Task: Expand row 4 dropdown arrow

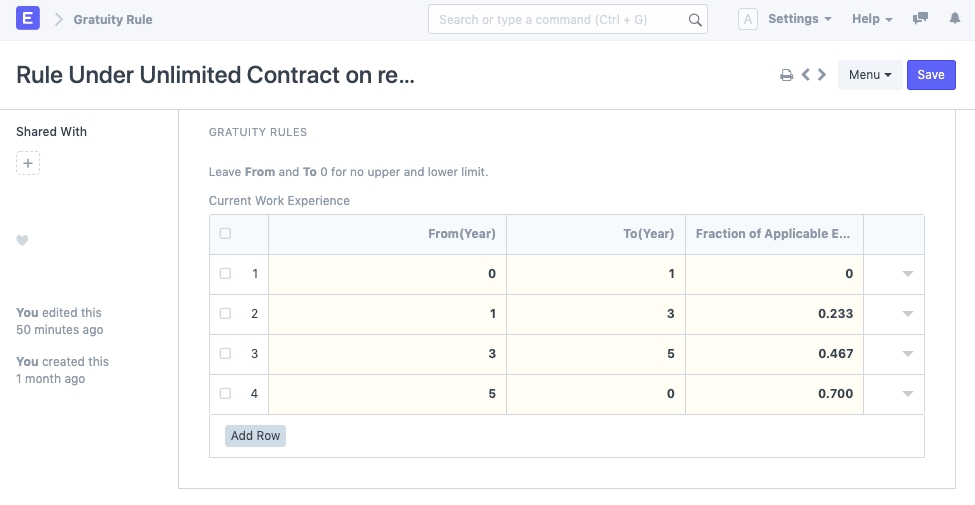Action: (x=907, y=394)
